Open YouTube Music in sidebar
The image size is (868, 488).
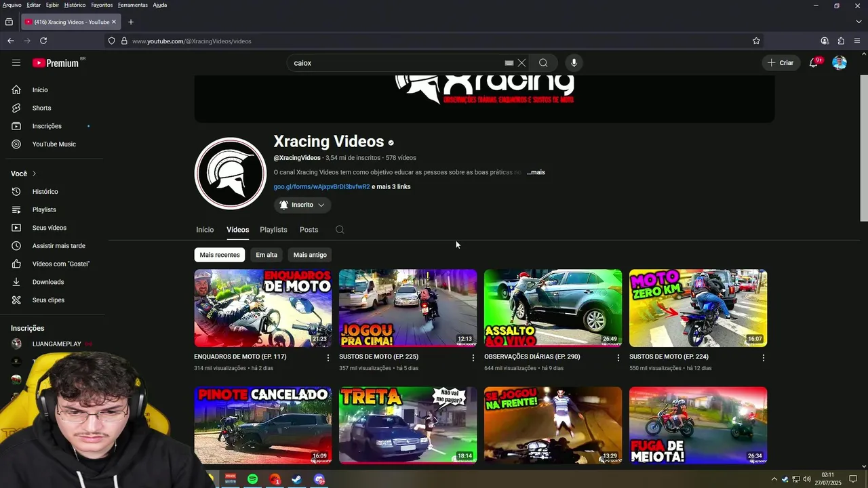point(54,144)
